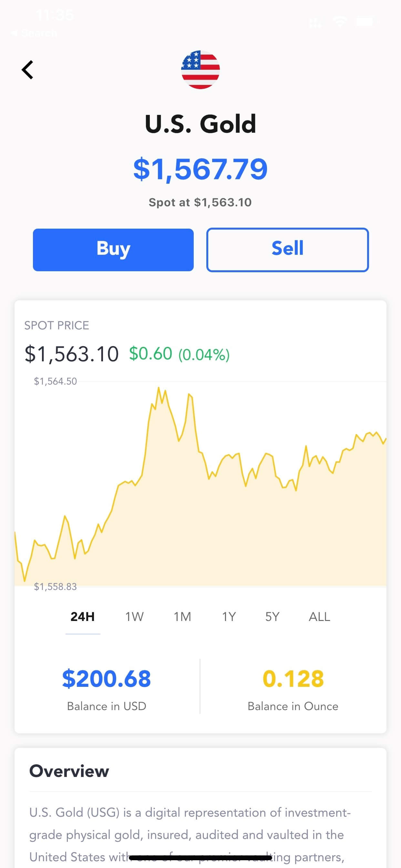401x868 pixels.
Task: Tap the $1,567.79 price heading
Action: pos(200,169)
